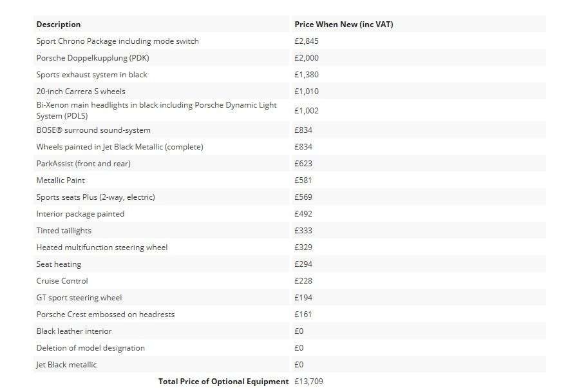This screenshot has height=388, width=588.
Task: Click the GT sport steering wheel entry
Action: (79, 298)
